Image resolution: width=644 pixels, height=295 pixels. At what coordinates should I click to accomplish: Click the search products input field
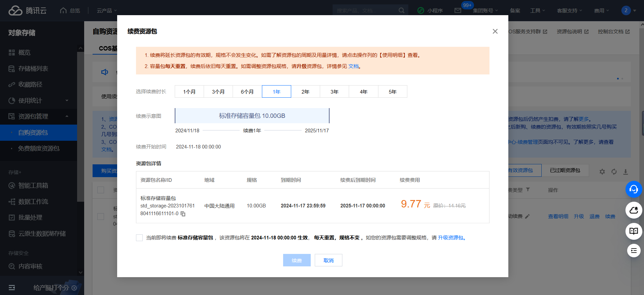click(365, 11)
